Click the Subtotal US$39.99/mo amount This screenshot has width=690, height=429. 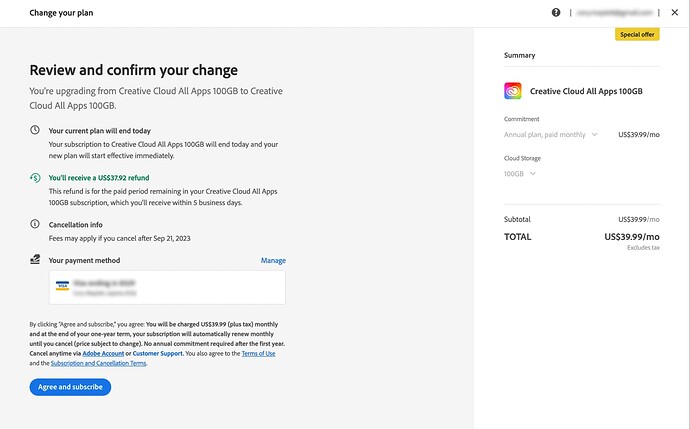(x=639, y=219)
